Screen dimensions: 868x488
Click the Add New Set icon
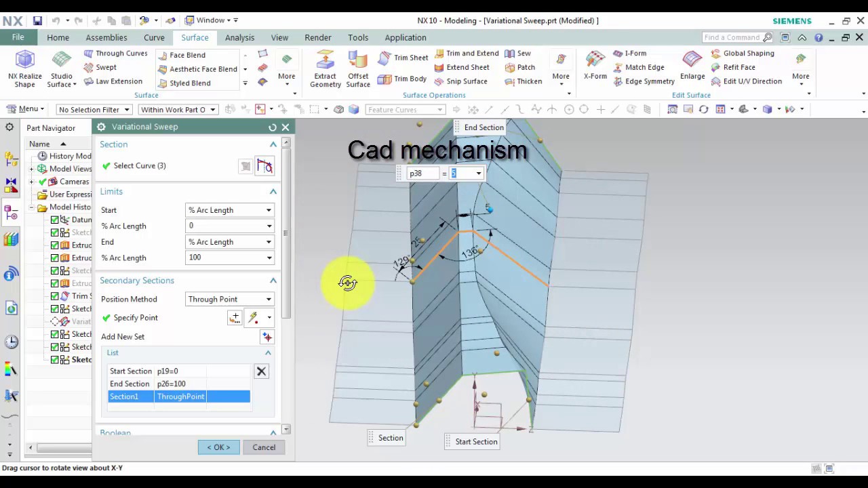pyautogui.click(x=267, y=337)
